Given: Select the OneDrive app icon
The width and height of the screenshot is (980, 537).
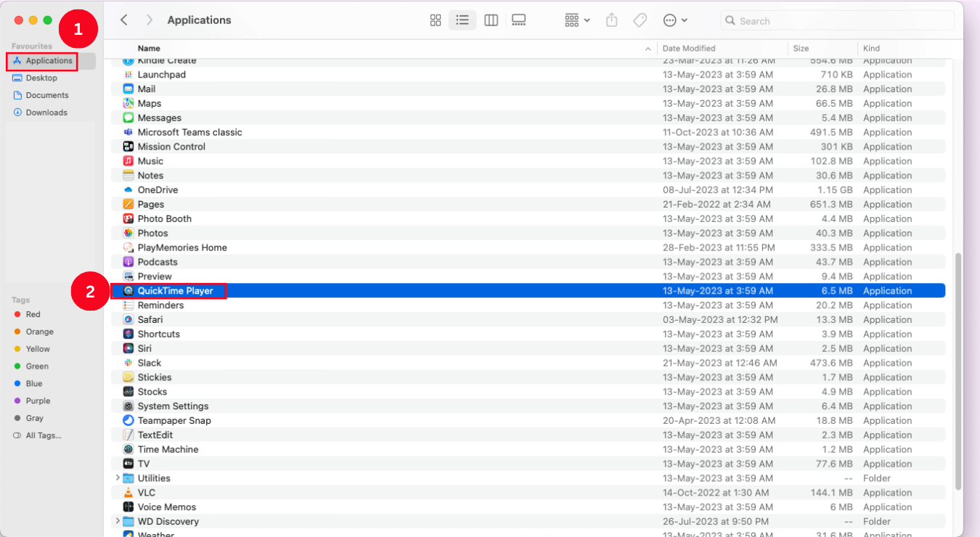Looking at the screenshot, I should pyautogui.click(x=128, y=190).
